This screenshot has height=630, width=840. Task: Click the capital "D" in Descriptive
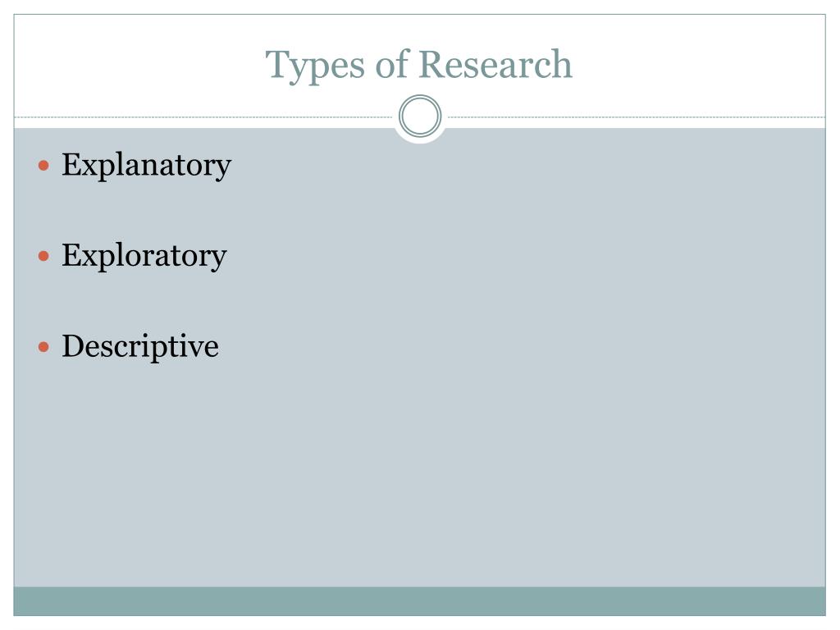(x=74, y=346)
